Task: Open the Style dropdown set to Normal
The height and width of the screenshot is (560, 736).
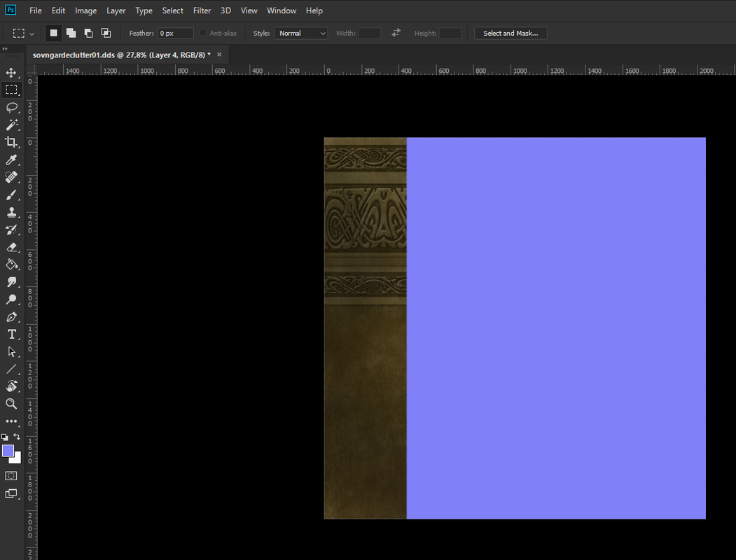Action: pos(301,34)
